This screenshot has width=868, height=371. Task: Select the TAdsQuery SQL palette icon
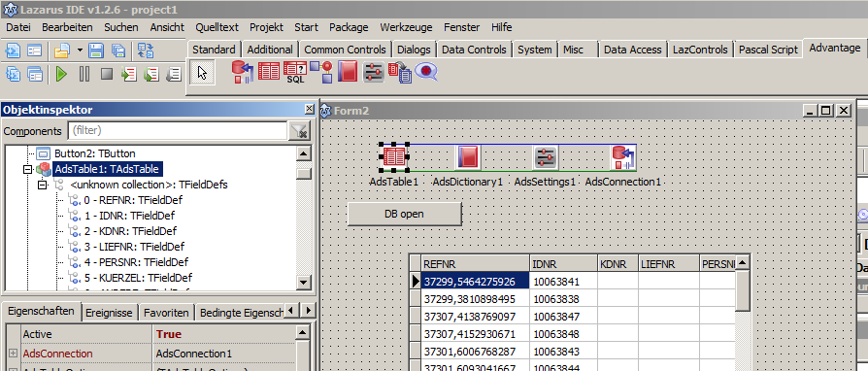[x=295, y=72]
